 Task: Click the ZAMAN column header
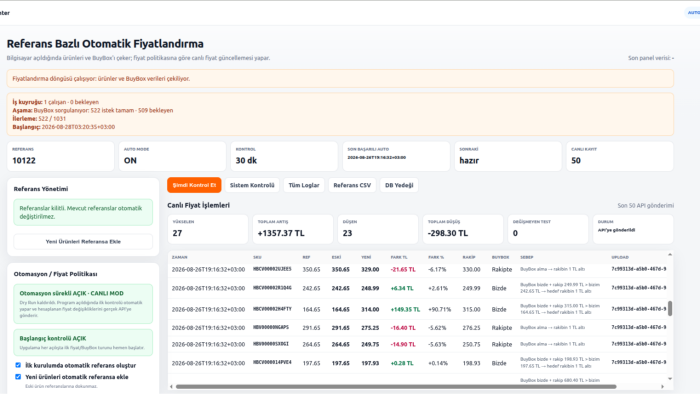[x=179, y=257]
